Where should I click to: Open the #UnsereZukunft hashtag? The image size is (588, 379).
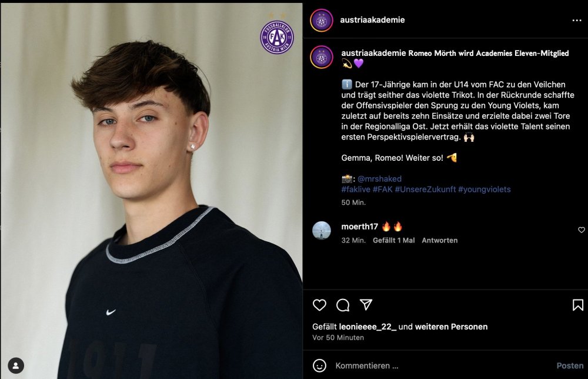click(425, 189)
